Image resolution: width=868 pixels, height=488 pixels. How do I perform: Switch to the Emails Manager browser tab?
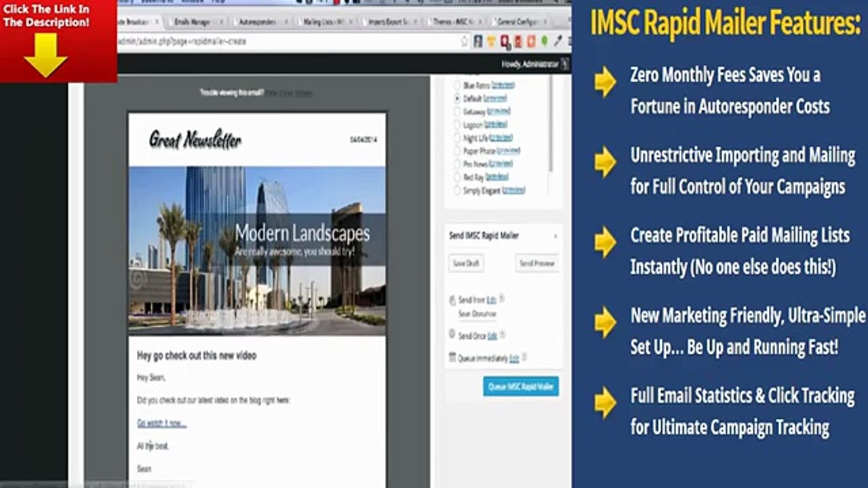pos(193,22)
